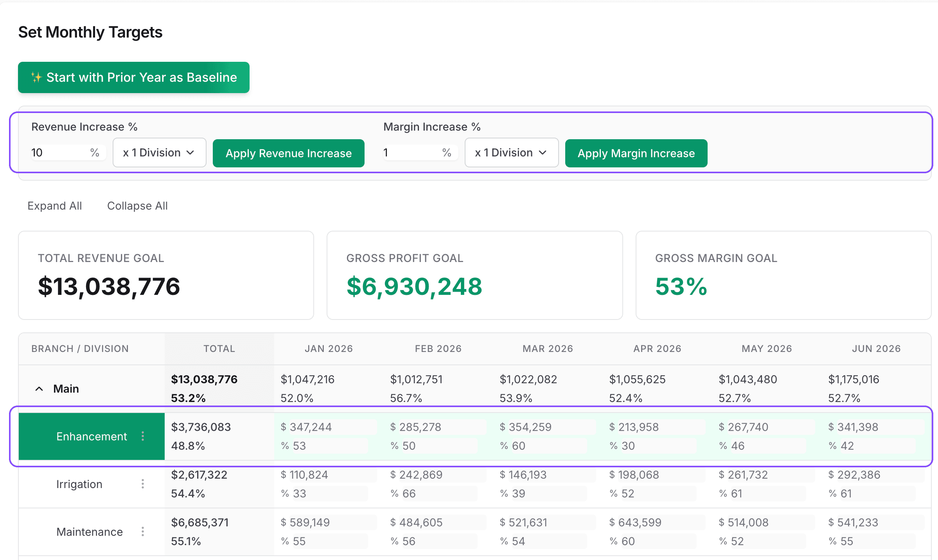Image resolution: width=938 pixels, height=560 pixels.
Task: Select the highlighted Enhancement row header
Action: tap(92, 436)
